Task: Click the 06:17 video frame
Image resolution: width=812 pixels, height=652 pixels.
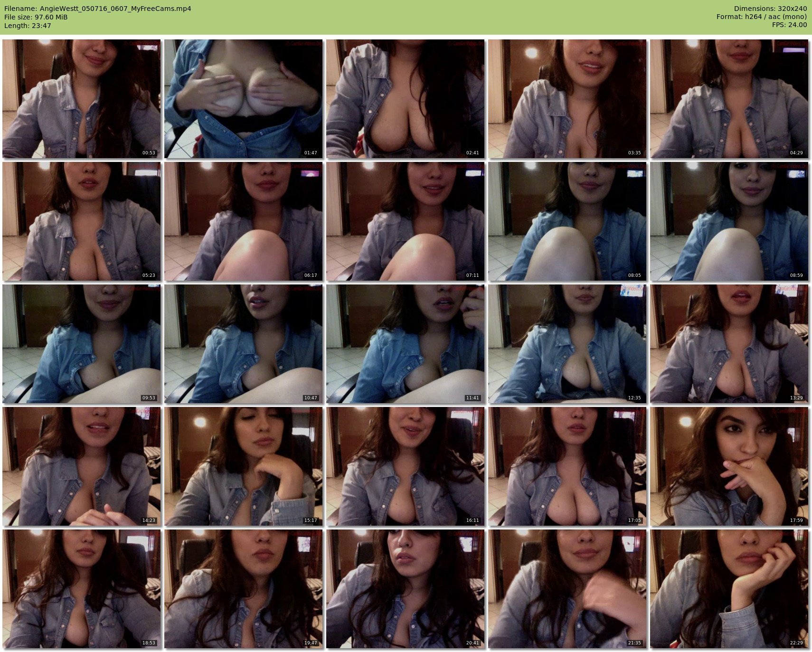Action: click(x=243, y=221)
